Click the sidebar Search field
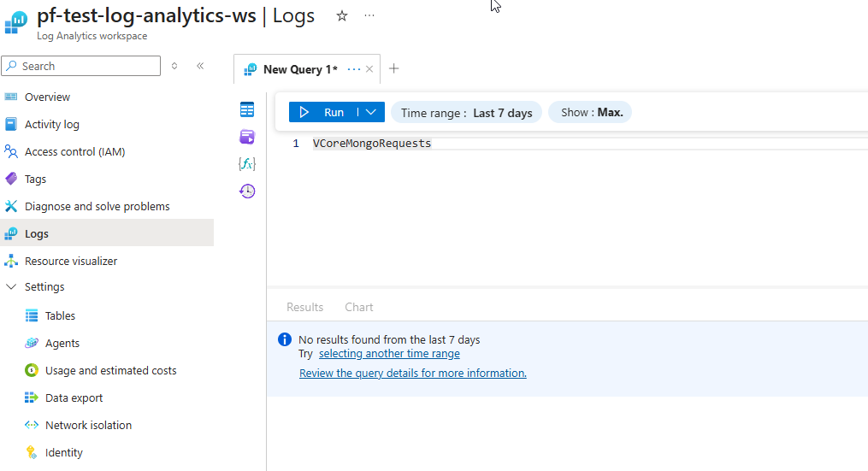 81,66
